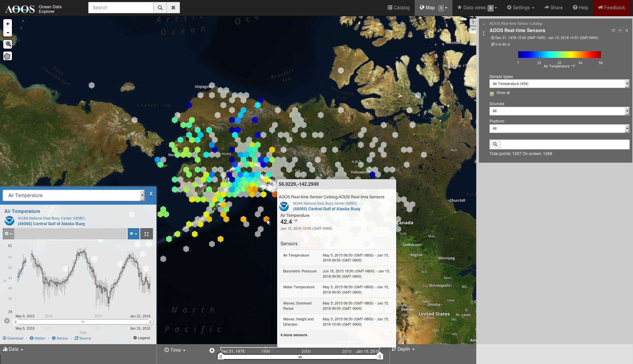Open the chart gear options dropdown

[8, 234]
